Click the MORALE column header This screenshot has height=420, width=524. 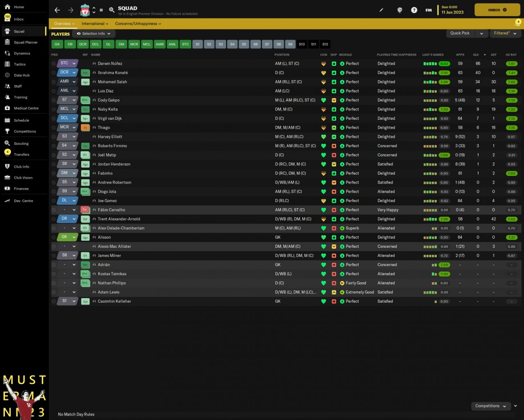pos(346,55)
